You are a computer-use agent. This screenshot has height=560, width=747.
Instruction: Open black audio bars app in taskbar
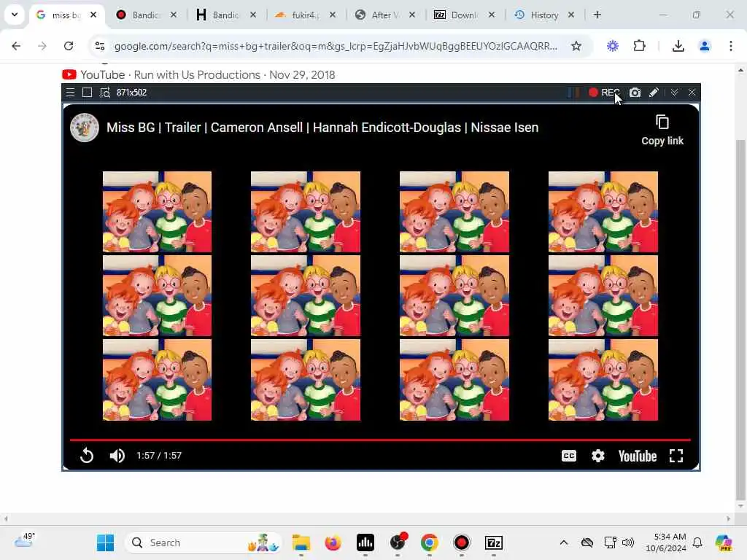[x=365, y=542]
